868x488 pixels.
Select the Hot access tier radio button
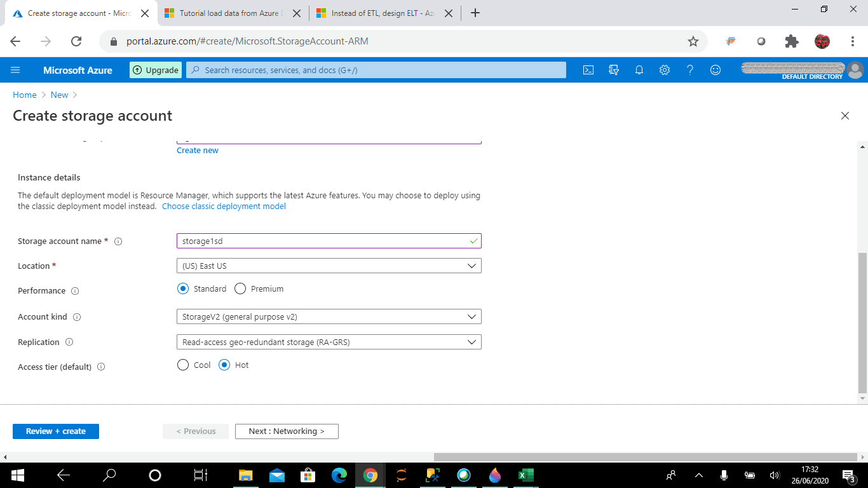224,365
